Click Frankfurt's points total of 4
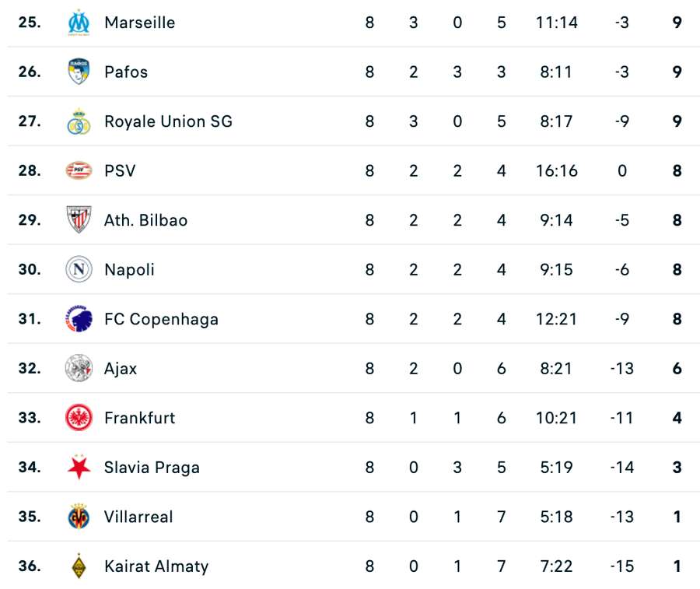Viewport: 700px width, 589px height. (677, 418)
